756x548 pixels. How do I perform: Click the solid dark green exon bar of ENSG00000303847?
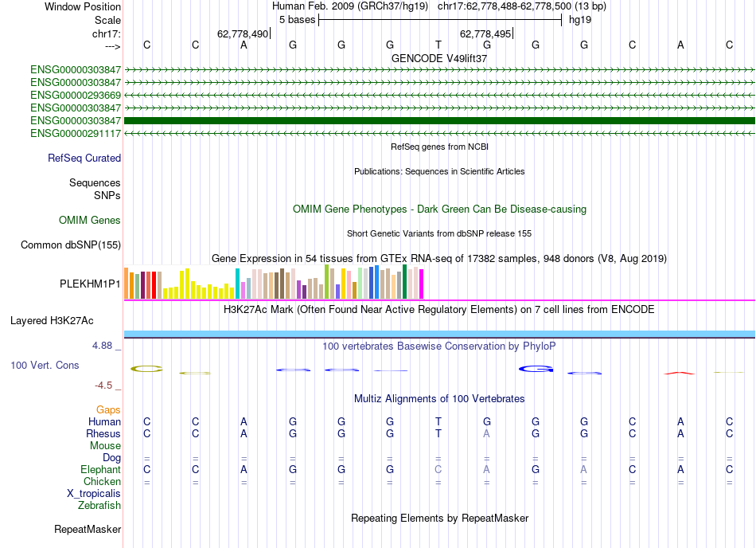coord(439,120)
